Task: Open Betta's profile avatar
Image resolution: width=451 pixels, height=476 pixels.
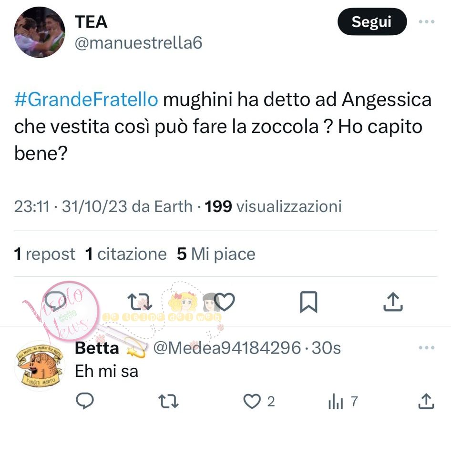Action: pos(40,365)
